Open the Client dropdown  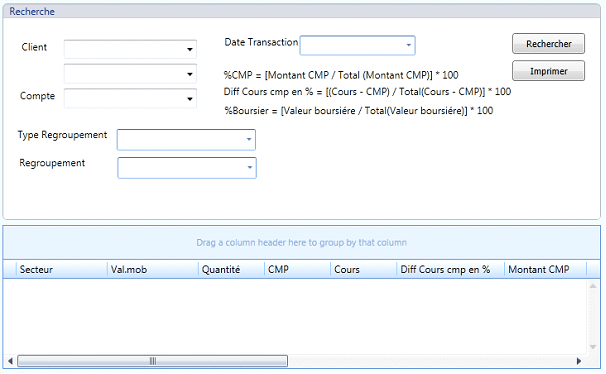click(189, 49)
